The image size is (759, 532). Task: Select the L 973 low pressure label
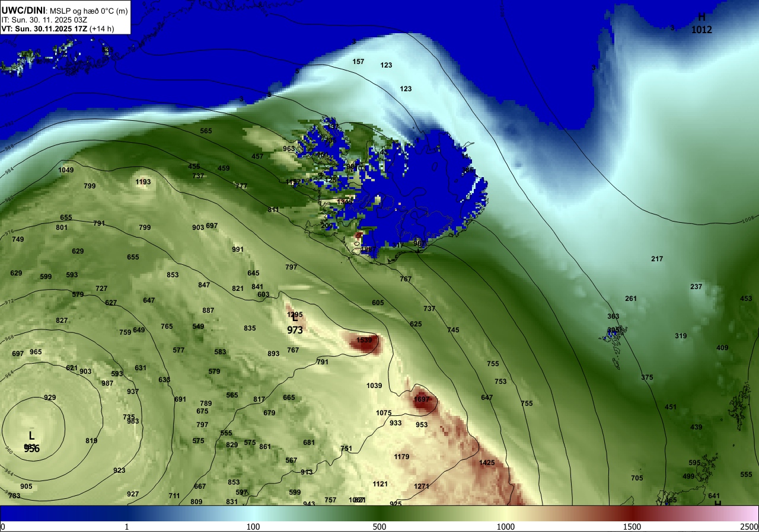295,324
